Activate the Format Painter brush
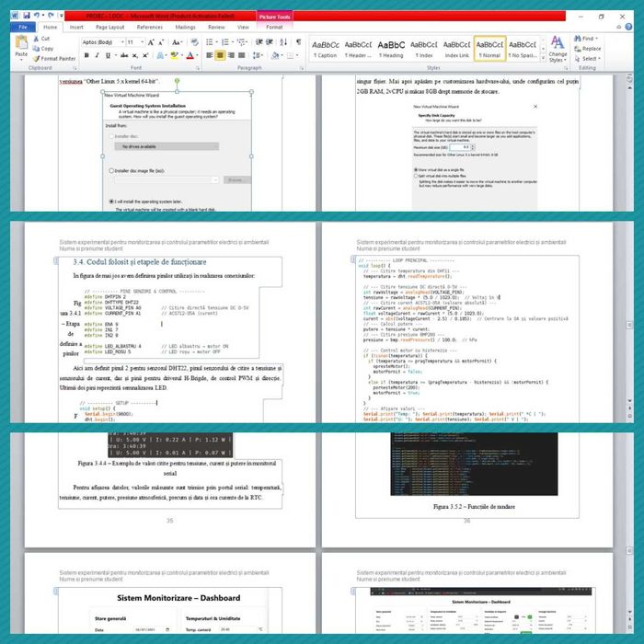This screenshot has width=644, height=644. [54, 59]
